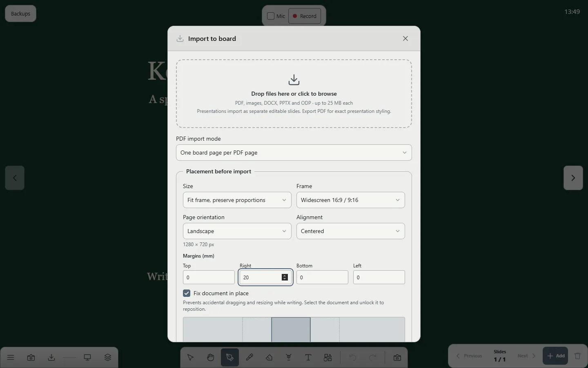Select the highlighted pen tool

[x=230, y=358]
